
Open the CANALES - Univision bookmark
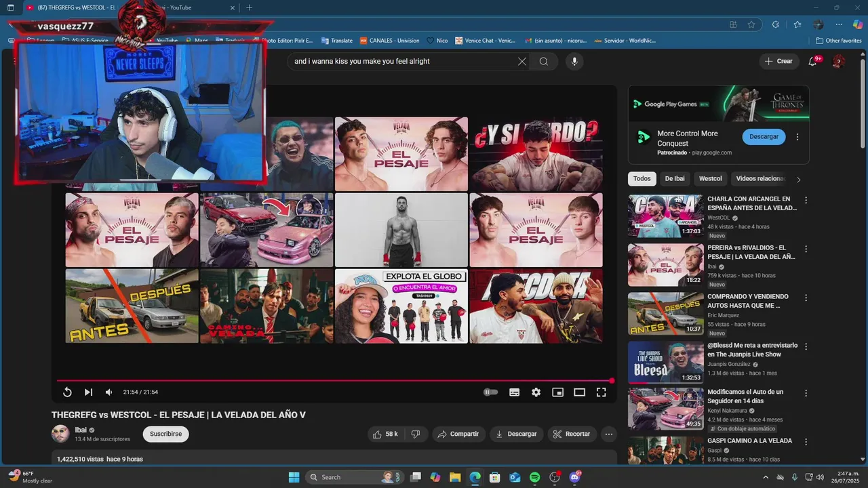point(390,41)
